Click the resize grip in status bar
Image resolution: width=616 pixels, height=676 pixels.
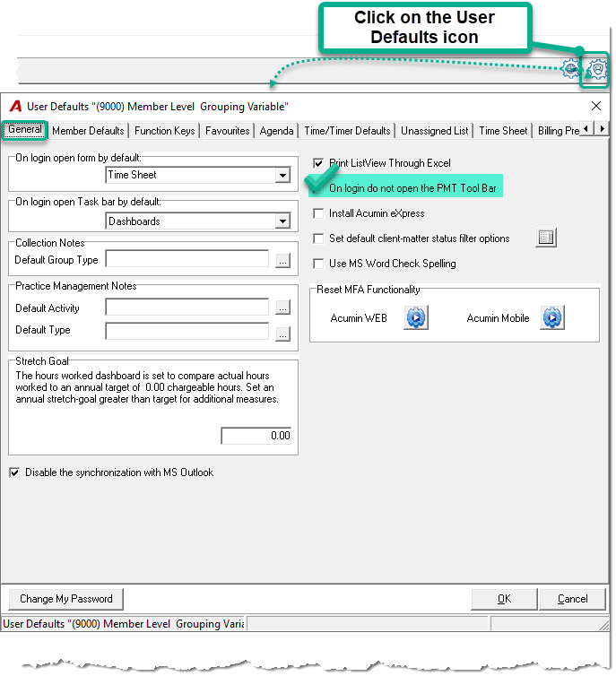(x=603, y=625)
